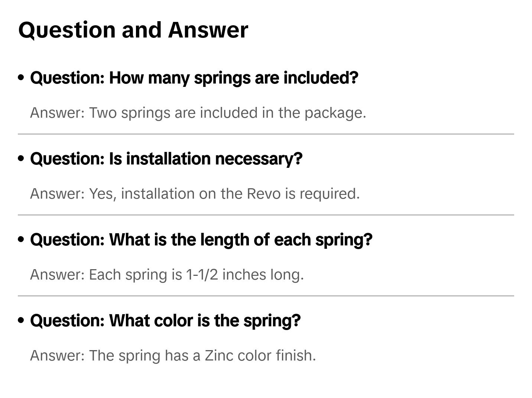This screenshot has width=532, height=398.
Task: Select the "Is installation necessary?" question
Action: [166, 159]
